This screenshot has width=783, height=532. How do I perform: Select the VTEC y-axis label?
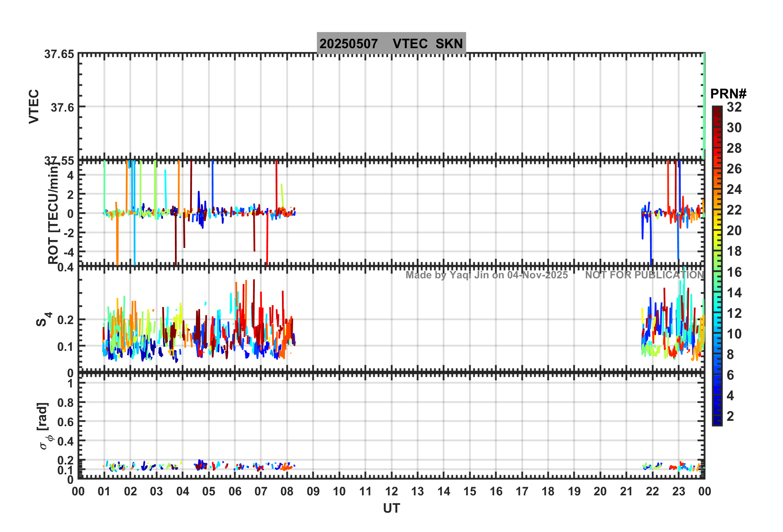point(34,106)
